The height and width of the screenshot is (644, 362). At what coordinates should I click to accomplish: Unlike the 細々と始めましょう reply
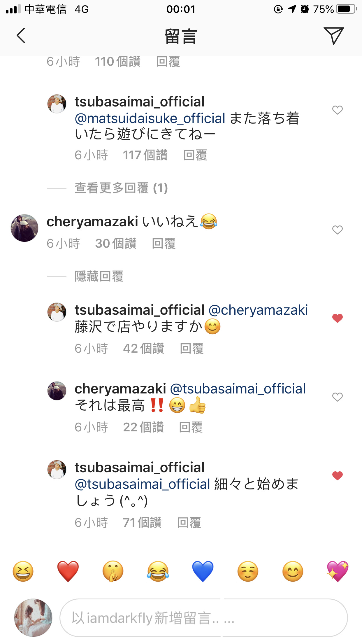(x=337, y=475)
